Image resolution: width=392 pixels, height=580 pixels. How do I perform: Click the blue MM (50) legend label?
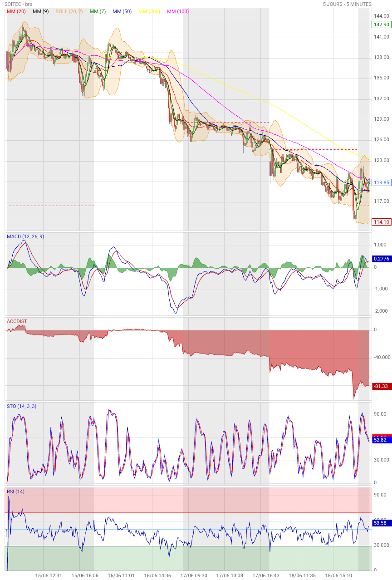[x=122, y=11]
